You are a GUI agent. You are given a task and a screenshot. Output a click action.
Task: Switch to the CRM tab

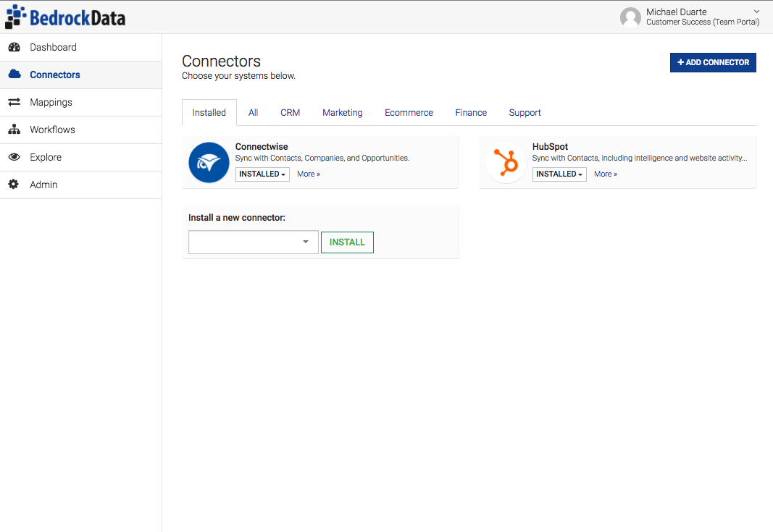pos(290,112)
